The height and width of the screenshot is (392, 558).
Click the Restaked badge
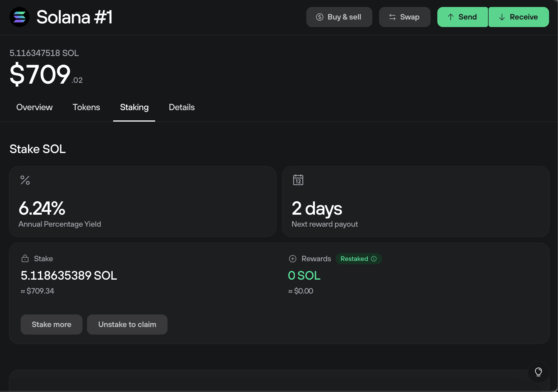click(358, 259)
